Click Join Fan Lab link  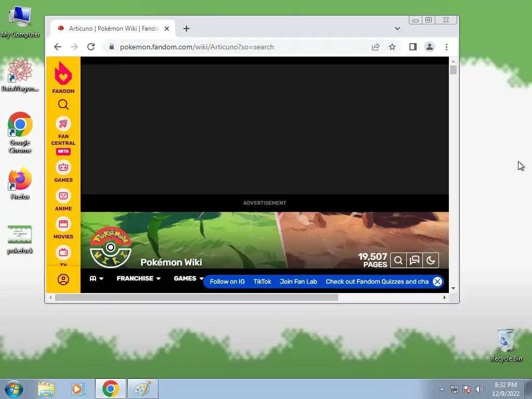pyautogui.click(x=298, y=282)
